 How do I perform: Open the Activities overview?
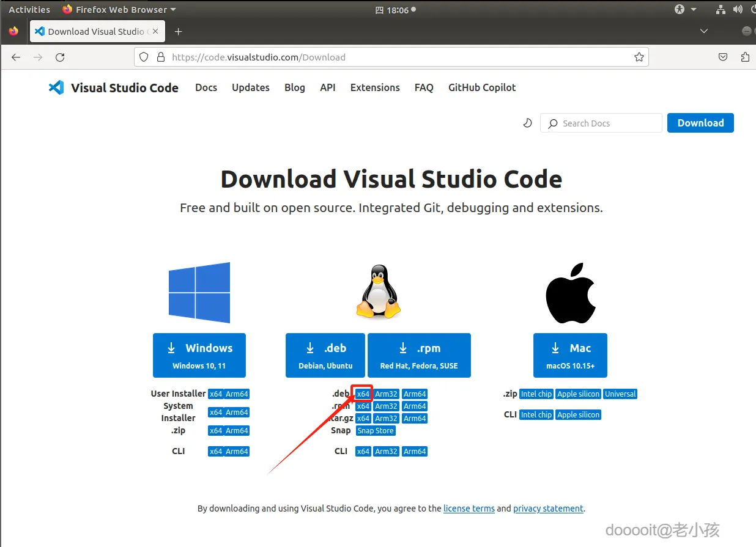[x=29, y=9]
